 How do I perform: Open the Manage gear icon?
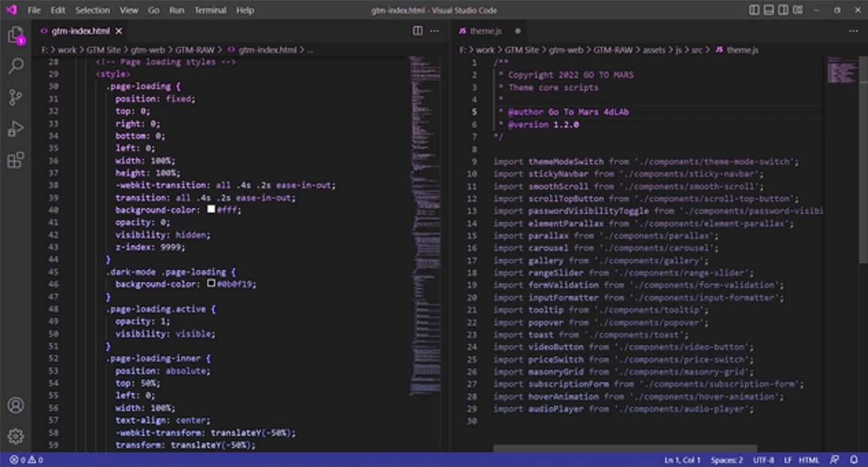coord(15,436)
